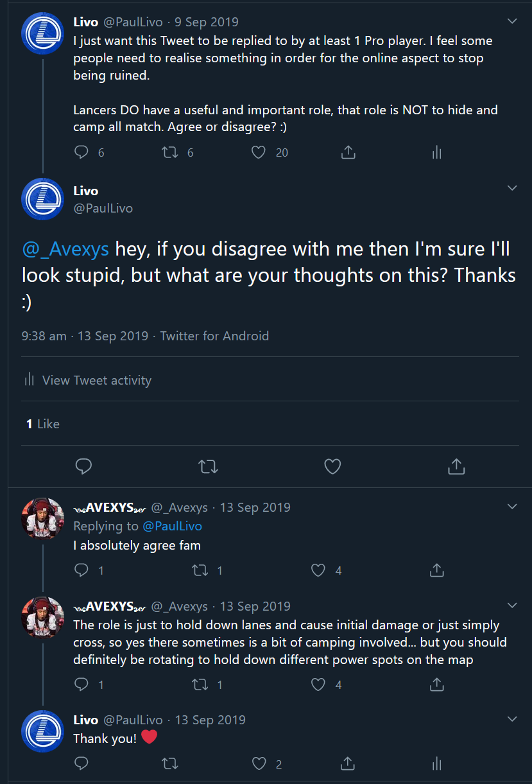Image resolution: width=532 pixels, height=784 pixels.
Task: Open options chevron on main @_Avexys tweet
Action: pyautogui.click(x=512, y=188)
